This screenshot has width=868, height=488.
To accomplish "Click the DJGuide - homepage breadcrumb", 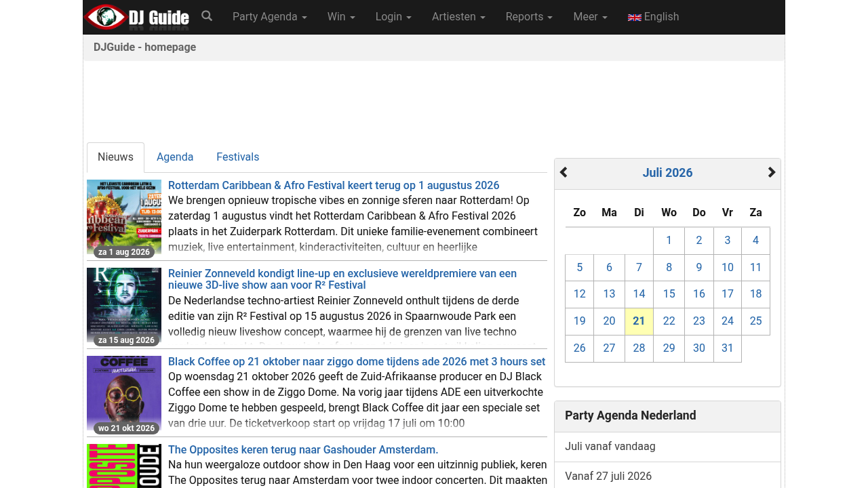I will [145, 47].
